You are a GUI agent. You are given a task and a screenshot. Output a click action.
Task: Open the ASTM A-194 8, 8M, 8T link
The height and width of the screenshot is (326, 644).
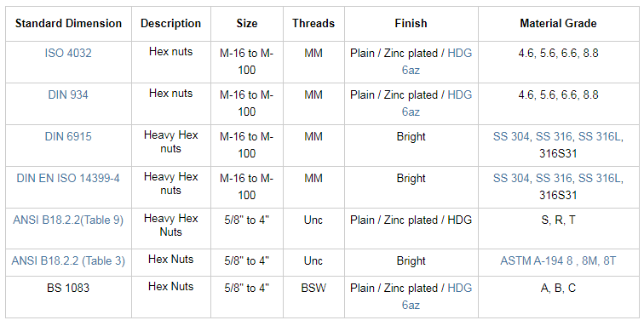click(558, 260)
